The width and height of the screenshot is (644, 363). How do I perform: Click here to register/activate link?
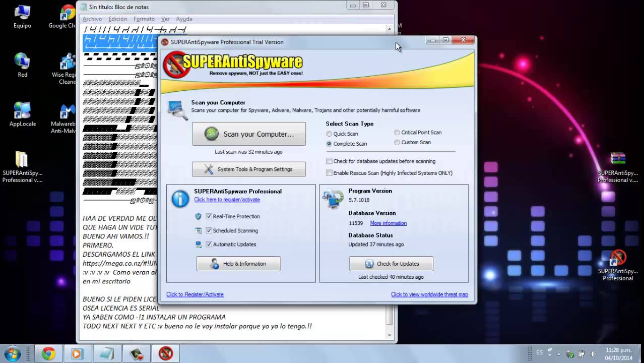(x=227, y=200)
